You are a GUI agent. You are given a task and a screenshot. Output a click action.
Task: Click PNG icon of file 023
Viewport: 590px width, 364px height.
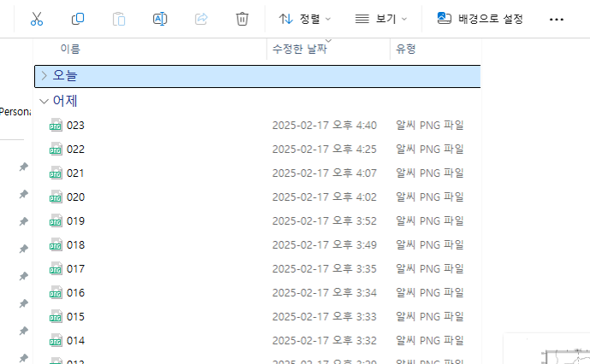[56, 126]
